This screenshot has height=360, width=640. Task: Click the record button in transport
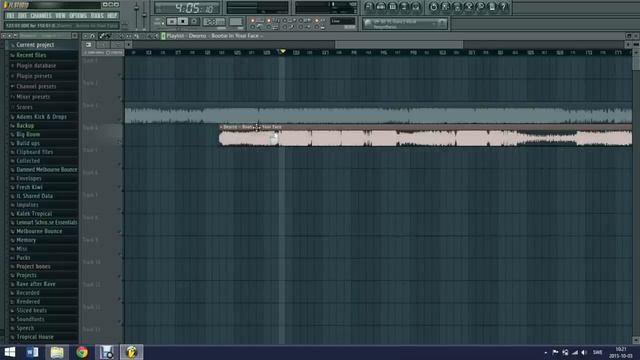click(x=194, y=21)
